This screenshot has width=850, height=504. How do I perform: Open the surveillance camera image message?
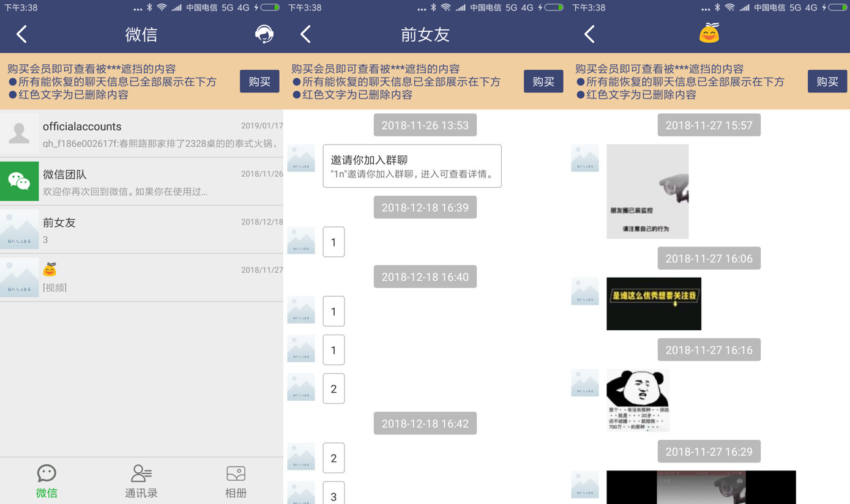tap(647, 191)
